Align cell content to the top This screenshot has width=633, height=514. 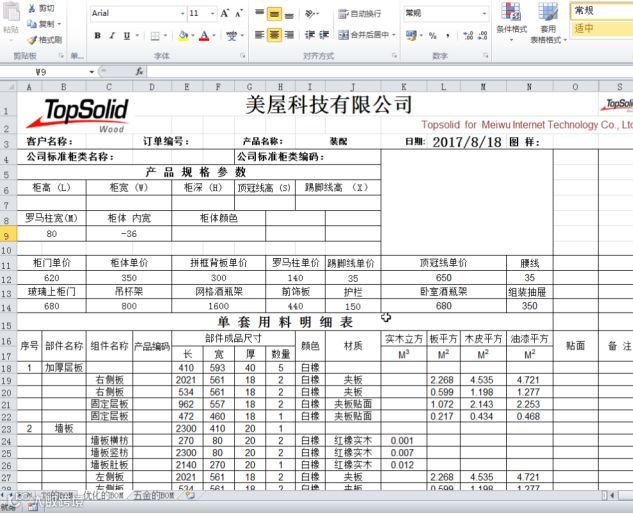tap(259, 13)
